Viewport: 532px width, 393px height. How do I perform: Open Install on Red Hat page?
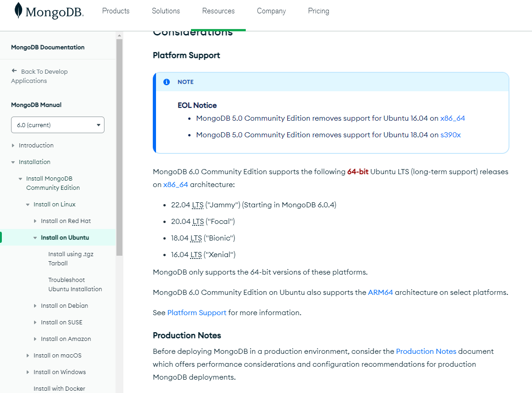[x=66, y=221]
